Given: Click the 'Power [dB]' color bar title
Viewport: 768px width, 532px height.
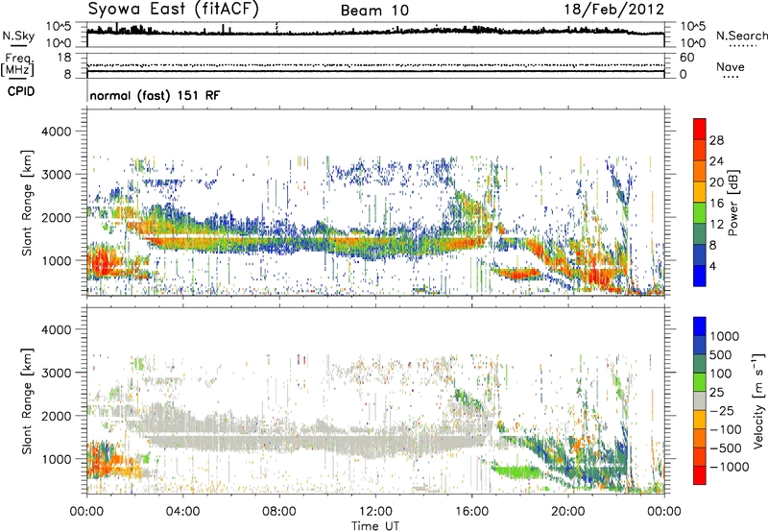Looking at the screenshot, I should click(x=733, y=203).
